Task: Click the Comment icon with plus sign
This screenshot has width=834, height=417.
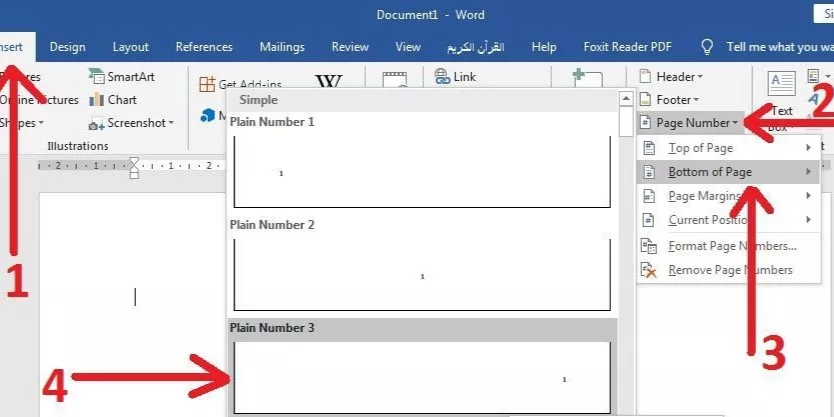Action: tap(587, 78)
